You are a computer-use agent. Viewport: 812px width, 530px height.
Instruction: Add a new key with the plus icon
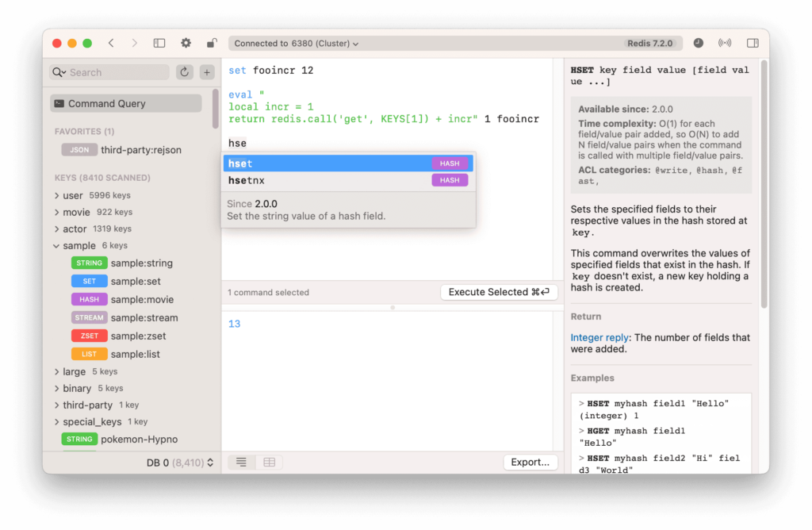point(207,72)
